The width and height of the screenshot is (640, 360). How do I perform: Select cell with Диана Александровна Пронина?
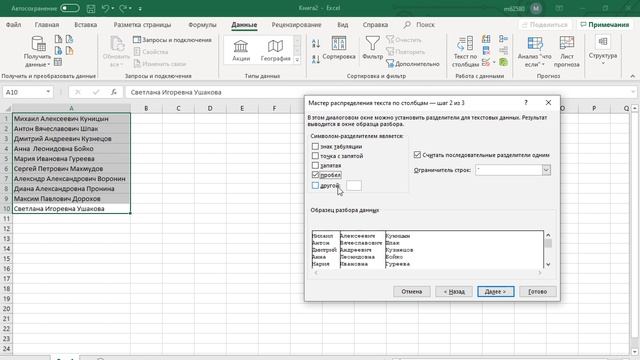coord(71,189)
